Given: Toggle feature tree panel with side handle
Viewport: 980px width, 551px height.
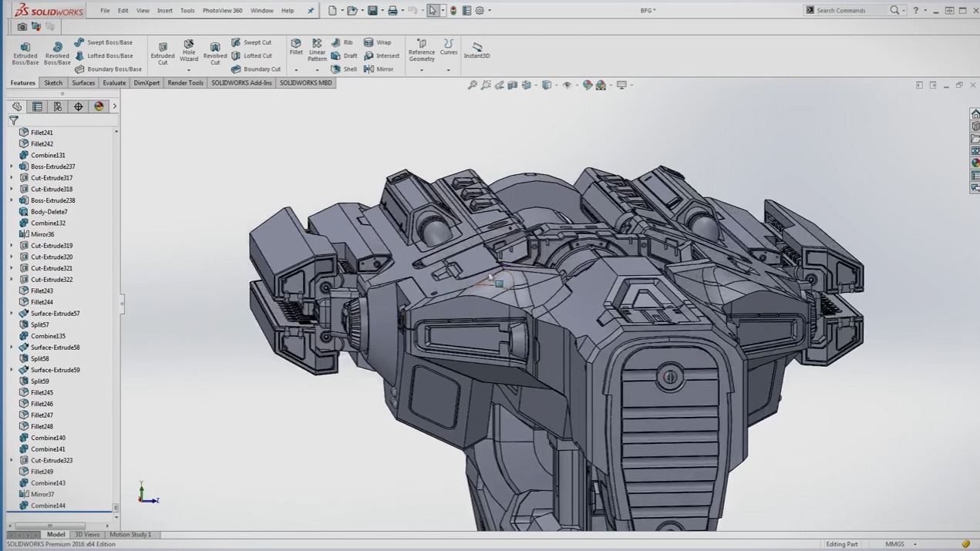Looking at the screenshot, I should pos(122,304).
